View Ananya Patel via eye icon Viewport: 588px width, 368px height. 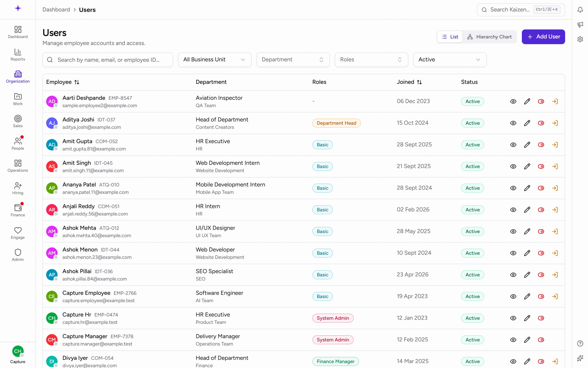coord(513,188)
